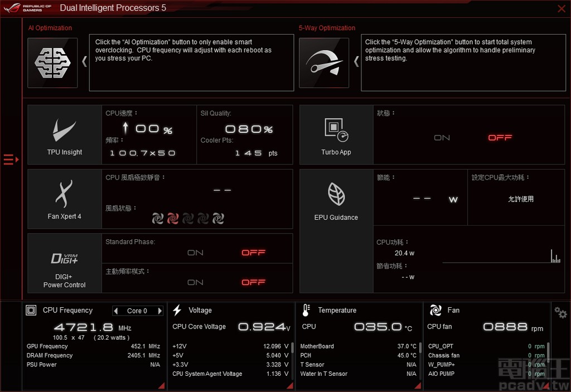Image resolution: width=571 pixels, height=392 pixels.
Task: Collapse the AI Optimization description chevron
Action: click(x=85, y=61)
